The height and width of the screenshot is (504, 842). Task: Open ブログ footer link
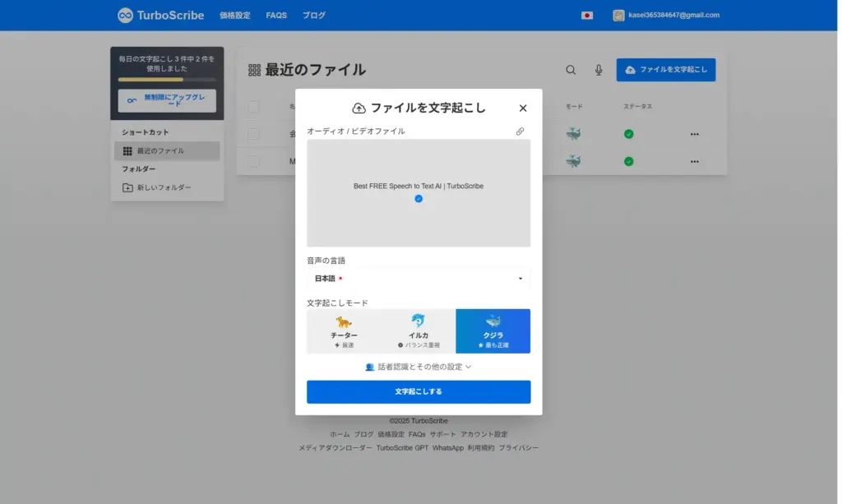click(x=363, y=434)
